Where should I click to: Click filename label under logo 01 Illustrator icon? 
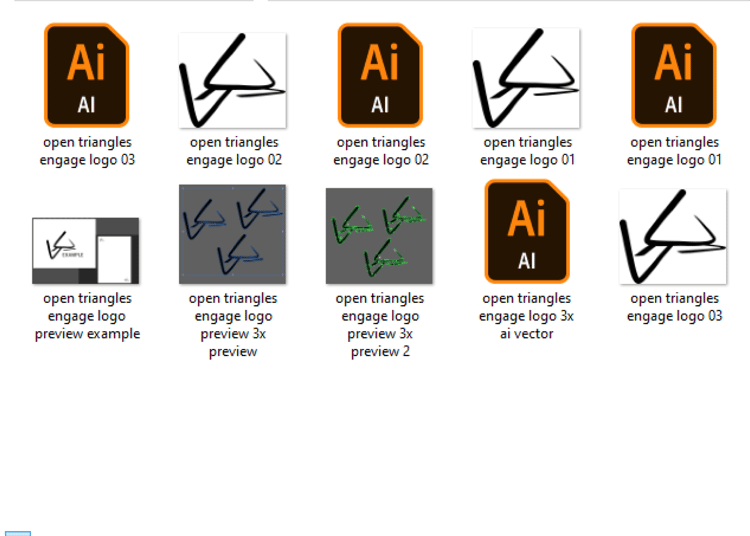674,151
